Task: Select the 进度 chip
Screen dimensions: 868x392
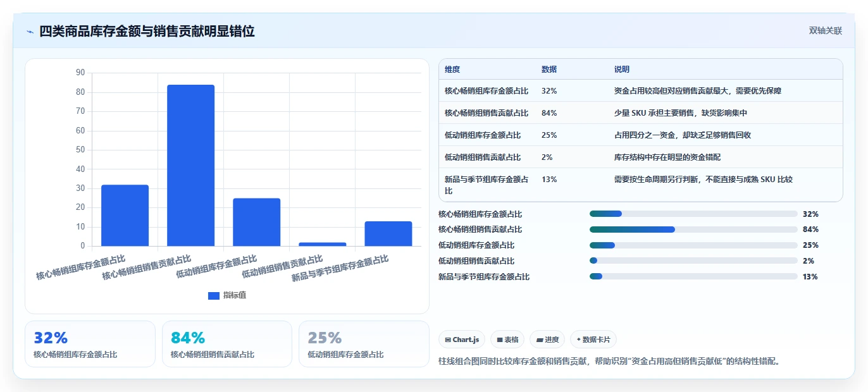Action: [547, 340]
